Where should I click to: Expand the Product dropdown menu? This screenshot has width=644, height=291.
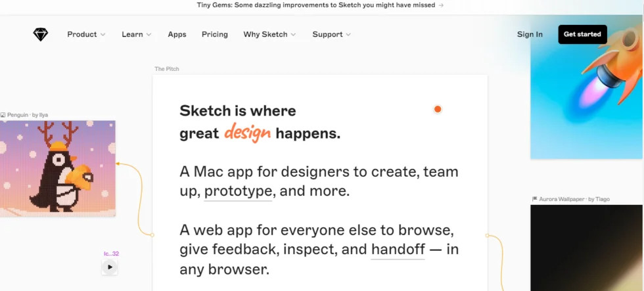(86, 34)
